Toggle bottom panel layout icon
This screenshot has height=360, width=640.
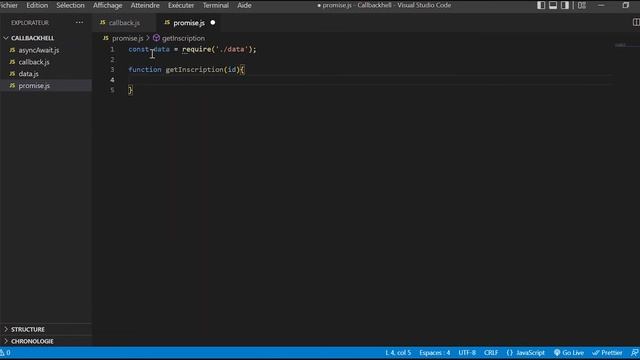click(x=553, y=5)
